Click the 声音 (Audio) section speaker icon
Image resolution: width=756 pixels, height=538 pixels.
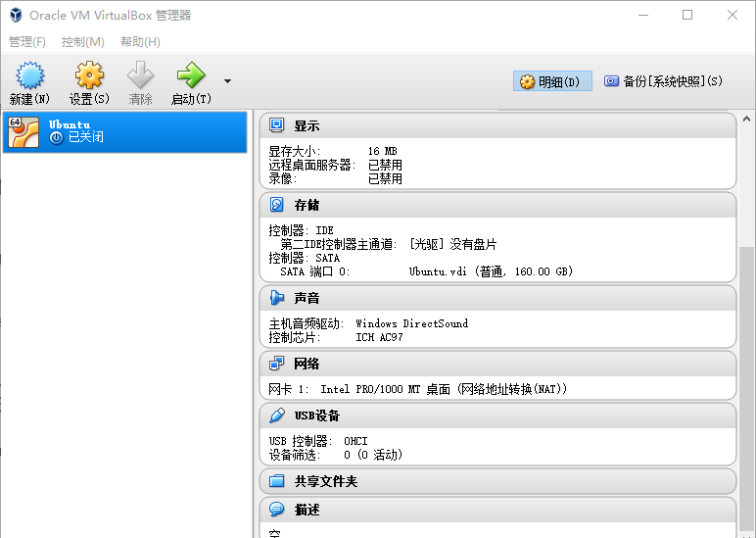point(277,298)
